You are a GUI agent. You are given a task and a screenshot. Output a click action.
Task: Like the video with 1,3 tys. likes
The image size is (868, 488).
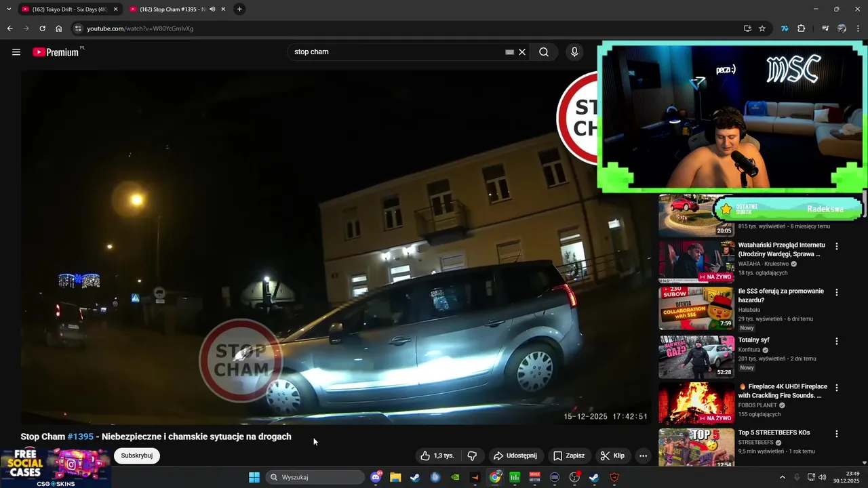(437, 455)
